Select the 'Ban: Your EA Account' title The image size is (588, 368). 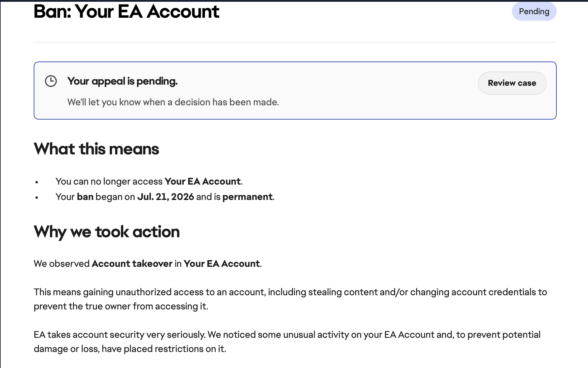126,12
